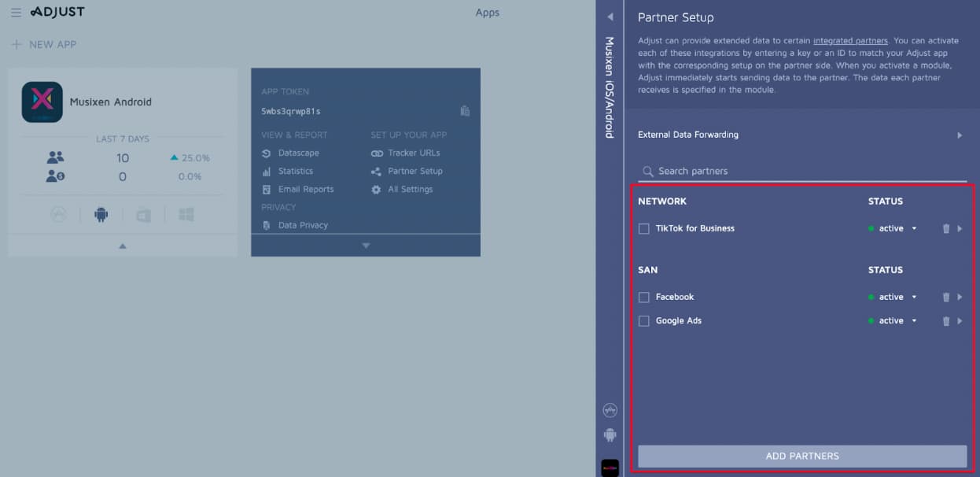Screen dimensions: 980x477
Task: Click the integrated partners link
Action: (850, 41)
